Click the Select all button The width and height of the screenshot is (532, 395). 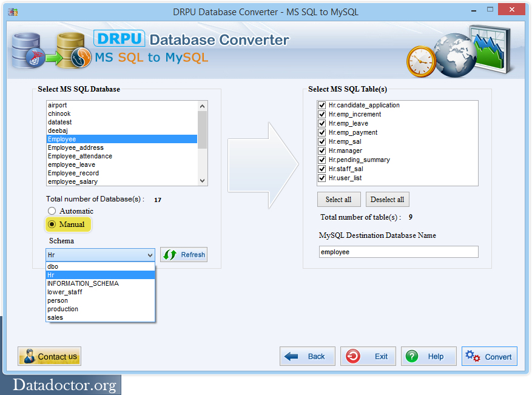338,200
